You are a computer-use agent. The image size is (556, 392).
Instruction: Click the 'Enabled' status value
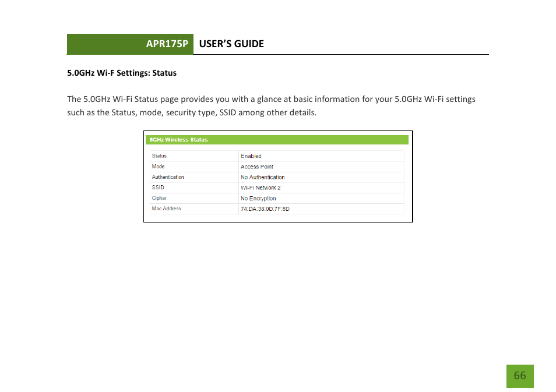pos(251,156)
